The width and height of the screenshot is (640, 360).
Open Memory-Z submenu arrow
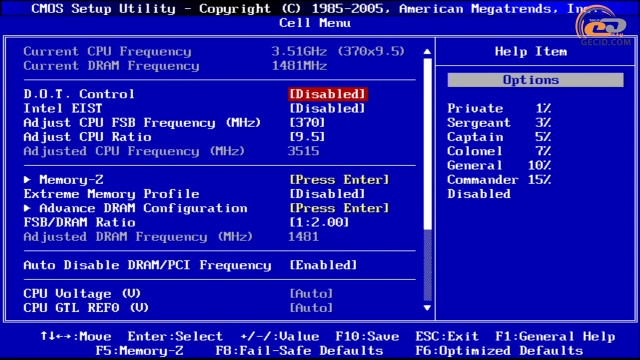coord(27,180)
